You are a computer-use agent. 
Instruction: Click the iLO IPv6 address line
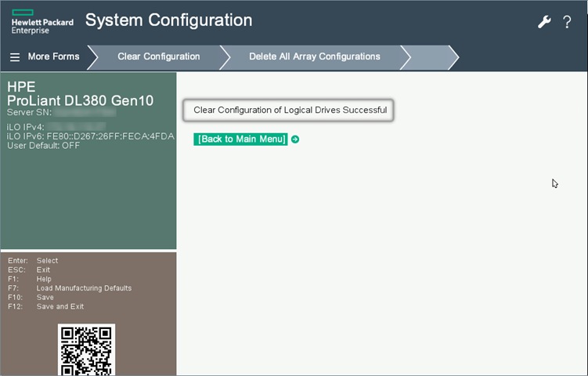pyautogui.click(x=90, y=136)
